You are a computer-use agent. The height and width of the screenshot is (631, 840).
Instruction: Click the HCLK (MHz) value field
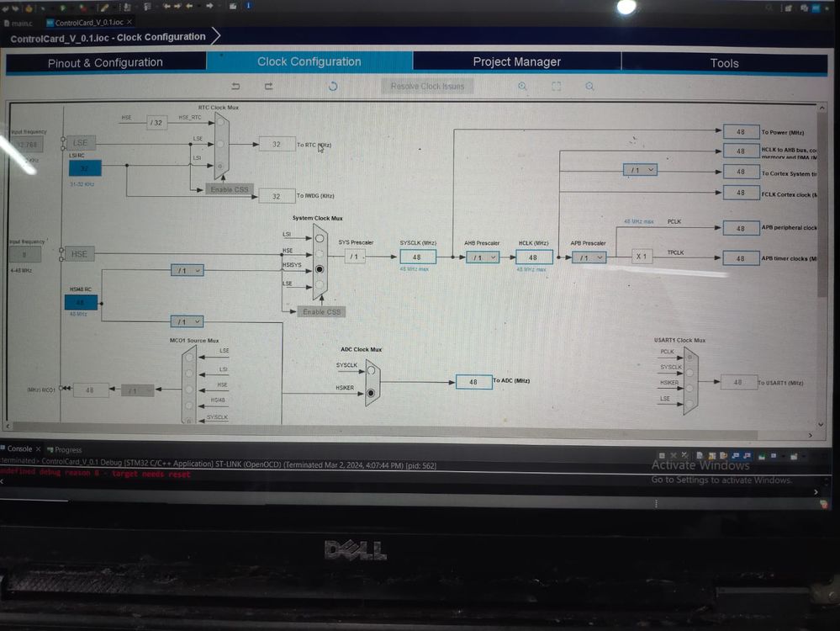(534, 257)
